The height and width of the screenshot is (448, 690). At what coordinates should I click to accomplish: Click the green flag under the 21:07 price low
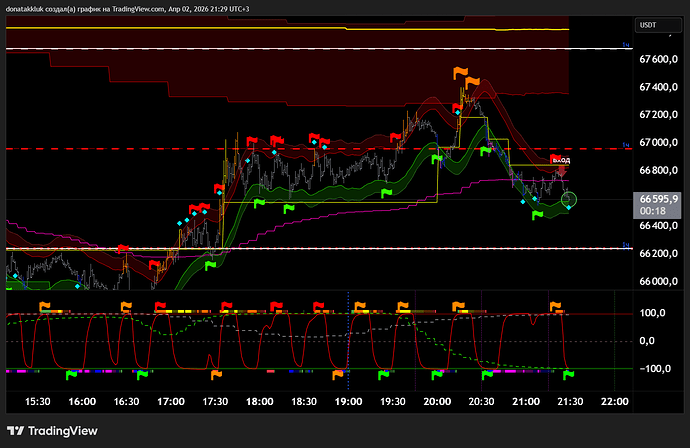(537, 215)
